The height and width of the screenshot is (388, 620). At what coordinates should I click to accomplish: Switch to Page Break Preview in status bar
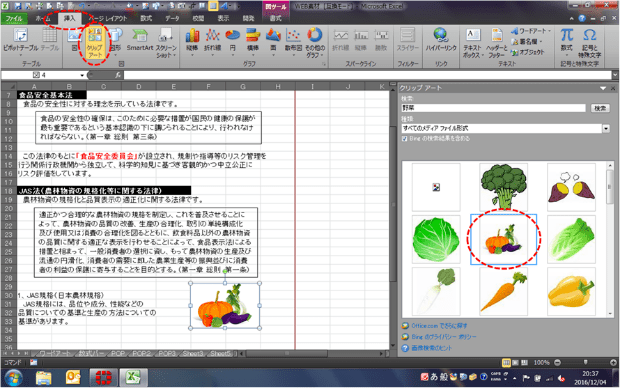coord(524,362)
